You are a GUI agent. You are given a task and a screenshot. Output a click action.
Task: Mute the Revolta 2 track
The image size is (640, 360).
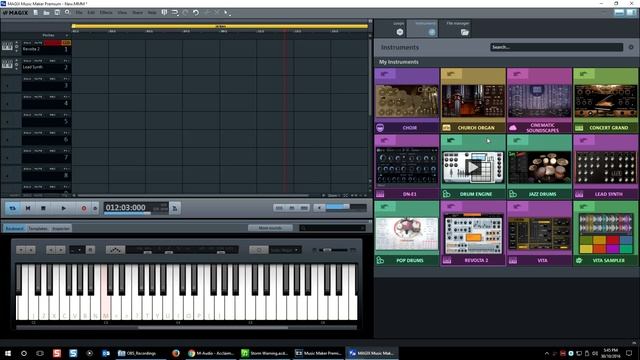pos(38,42)
